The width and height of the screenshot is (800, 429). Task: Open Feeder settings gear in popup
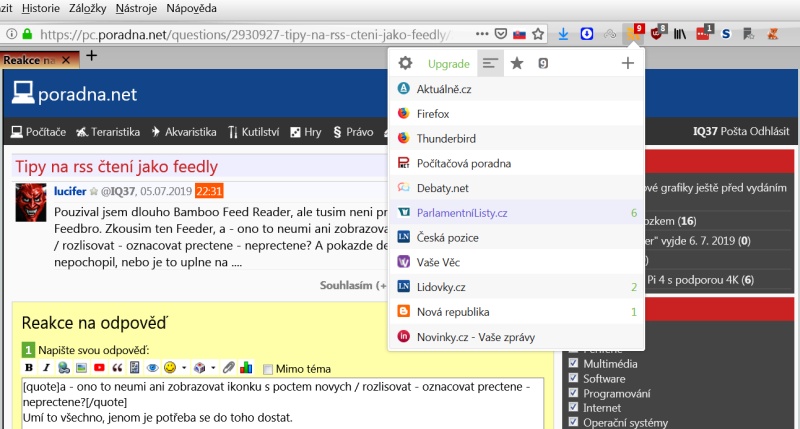coord(405,63)
